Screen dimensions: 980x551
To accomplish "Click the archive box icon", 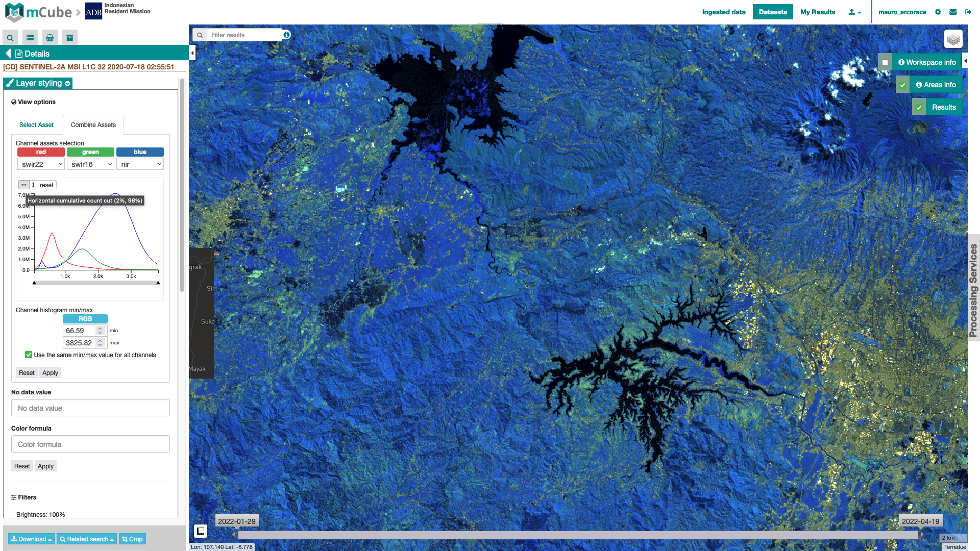I will pyautogui.click(x=69, y=38).
